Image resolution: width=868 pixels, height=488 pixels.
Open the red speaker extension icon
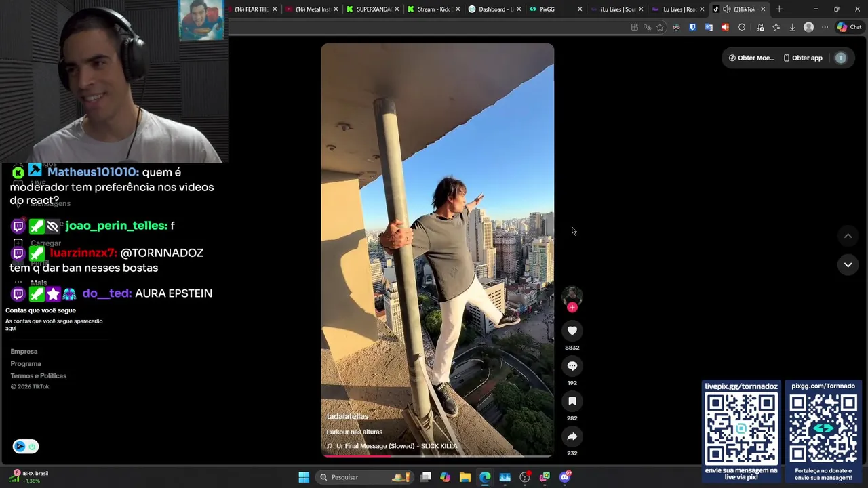tap(725, 27)
